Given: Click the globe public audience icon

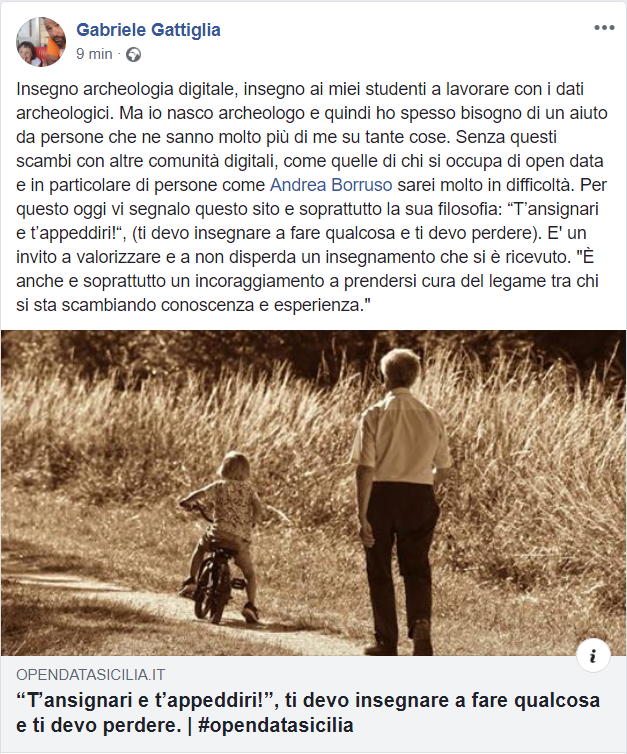Looking at the screenshot, I should pos(133,54).
